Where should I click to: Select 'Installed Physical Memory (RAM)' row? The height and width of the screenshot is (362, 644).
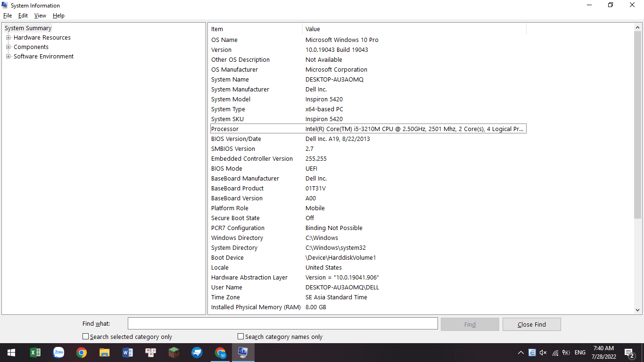pyautogui.click(x=368, y=307)
